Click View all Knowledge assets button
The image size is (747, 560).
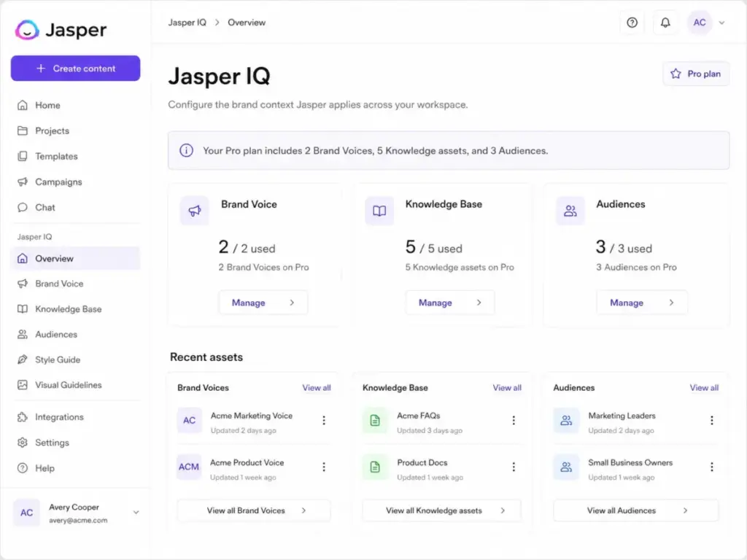click(x=441, y=510)
